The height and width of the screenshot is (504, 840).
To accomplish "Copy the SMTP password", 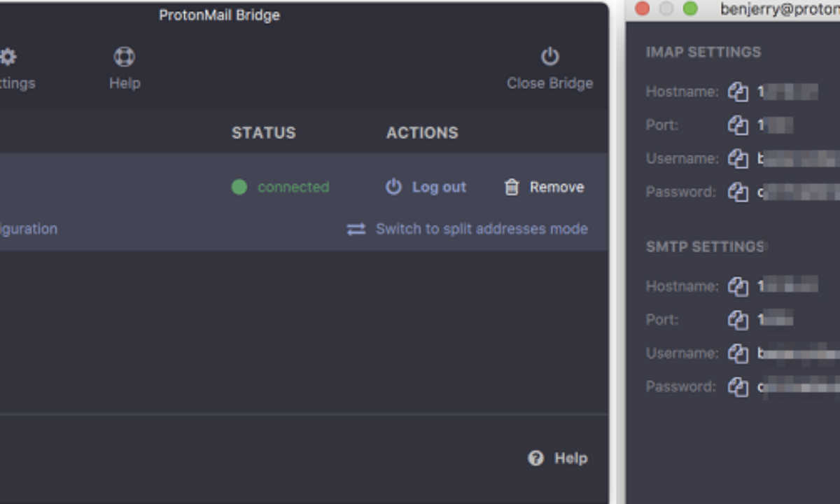I will (738, 386).
